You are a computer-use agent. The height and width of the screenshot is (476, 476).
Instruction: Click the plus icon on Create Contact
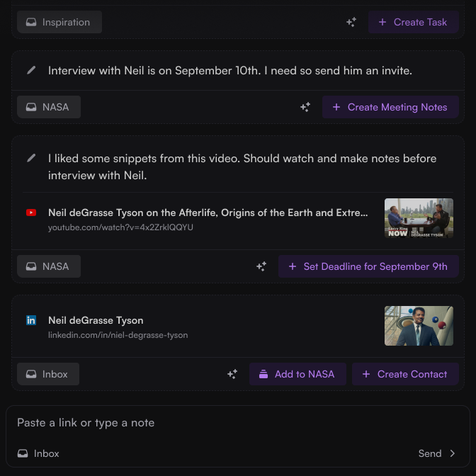click(366, 374)
